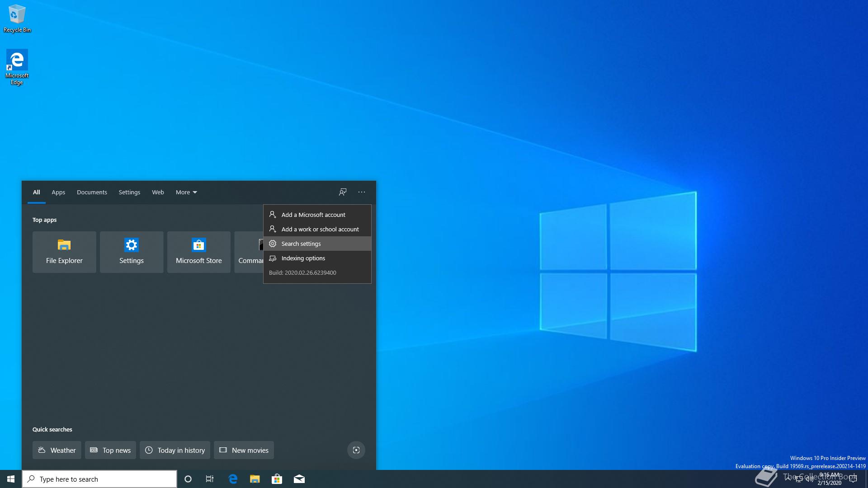Image resolution: width=868 pixels, height=488 pixels.
Task: Select Indexing options menu entry
Action: (x=317, y=258)
